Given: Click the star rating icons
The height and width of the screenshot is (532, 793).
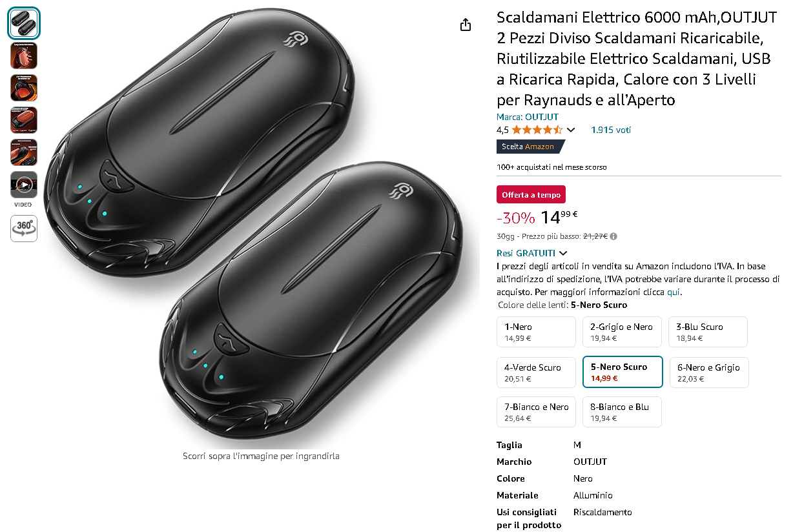Looking at the screenshot, I should (537, 130).
